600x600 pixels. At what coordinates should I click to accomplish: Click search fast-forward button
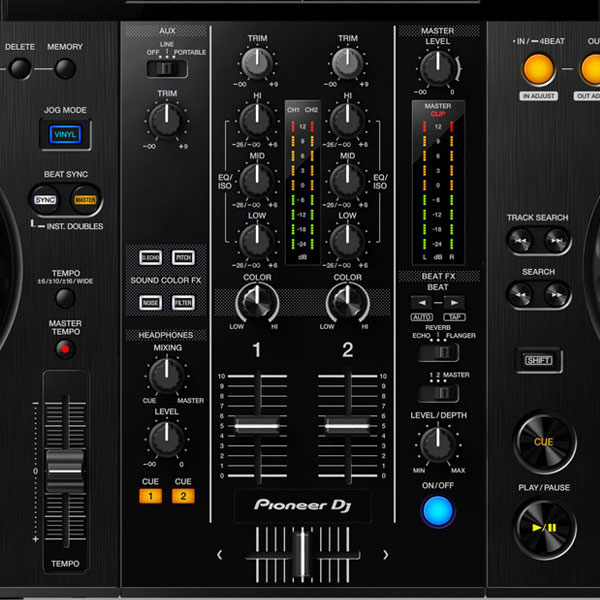pos(556,295)
